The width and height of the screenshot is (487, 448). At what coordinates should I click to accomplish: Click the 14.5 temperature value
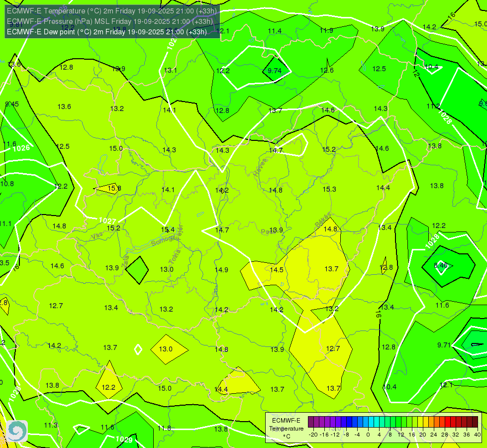coord(277,270)
